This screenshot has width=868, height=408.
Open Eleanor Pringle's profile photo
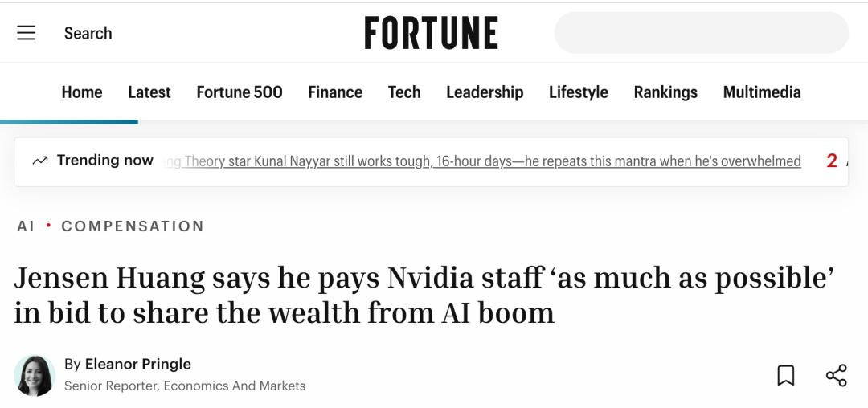coord(35,375)
